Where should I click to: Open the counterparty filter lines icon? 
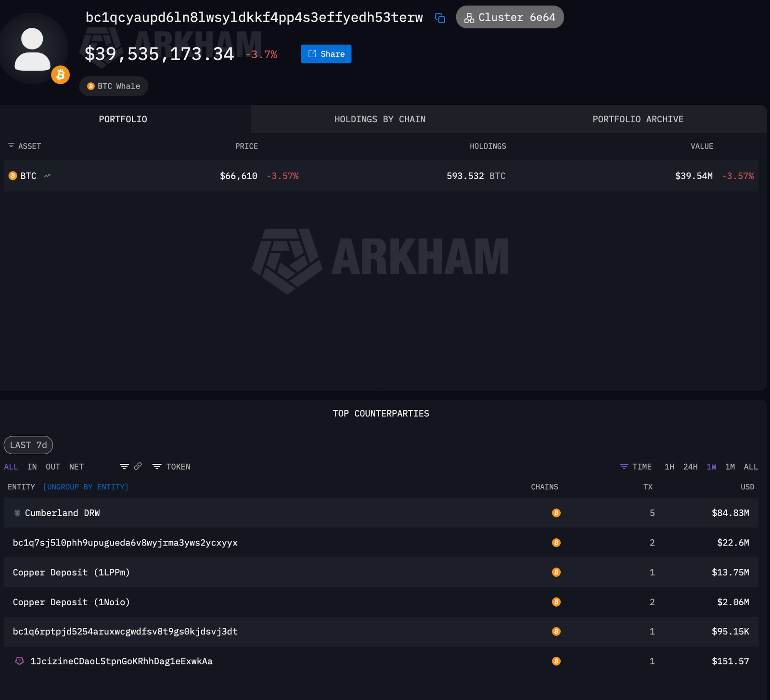click(x=124, y=466)
